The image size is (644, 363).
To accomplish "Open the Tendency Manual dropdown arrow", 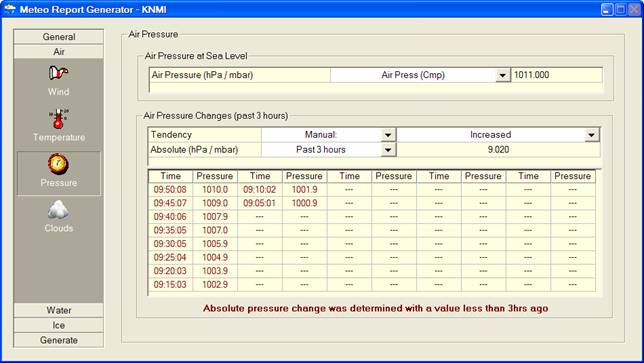I will (x=388, y=135).
